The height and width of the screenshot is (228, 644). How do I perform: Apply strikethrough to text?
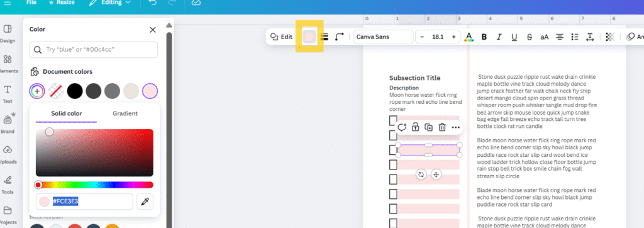pyautogui.click(x=530, y=37)
